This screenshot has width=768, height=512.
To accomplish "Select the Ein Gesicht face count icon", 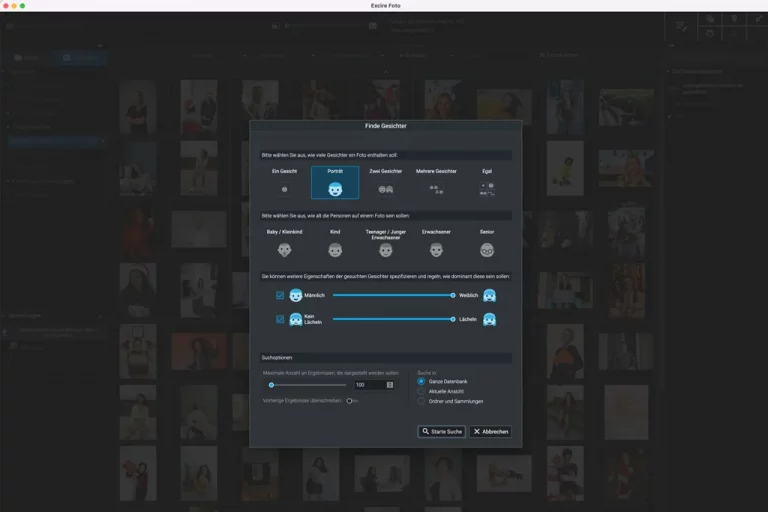I will (284, 188).
